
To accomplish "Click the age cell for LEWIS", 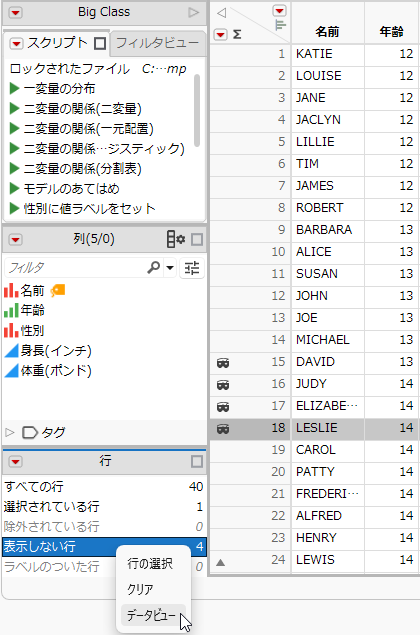I will [392, 560].
